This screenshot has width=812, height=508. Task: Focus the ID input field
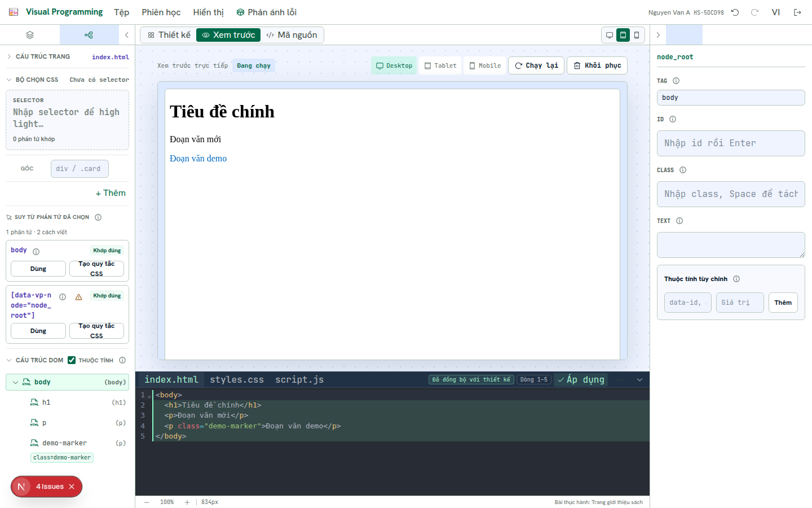point(731,143)
